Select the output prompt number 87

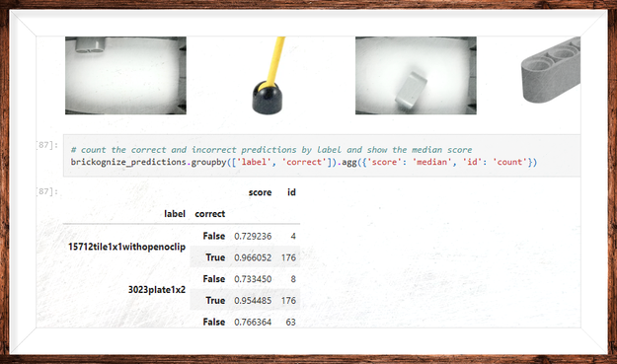pyautogui.click(x=47, y=191)
